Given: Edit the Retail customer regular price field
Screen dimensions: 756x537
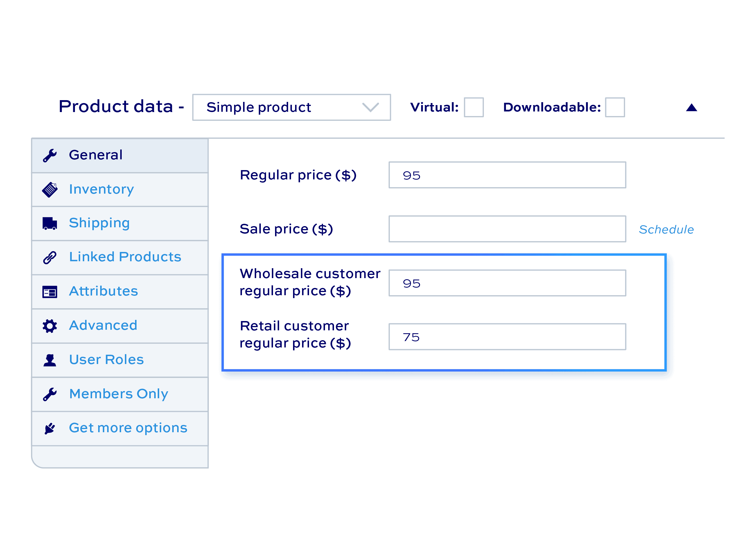Looking at the screenshot, I should click(x=507, y=337).
